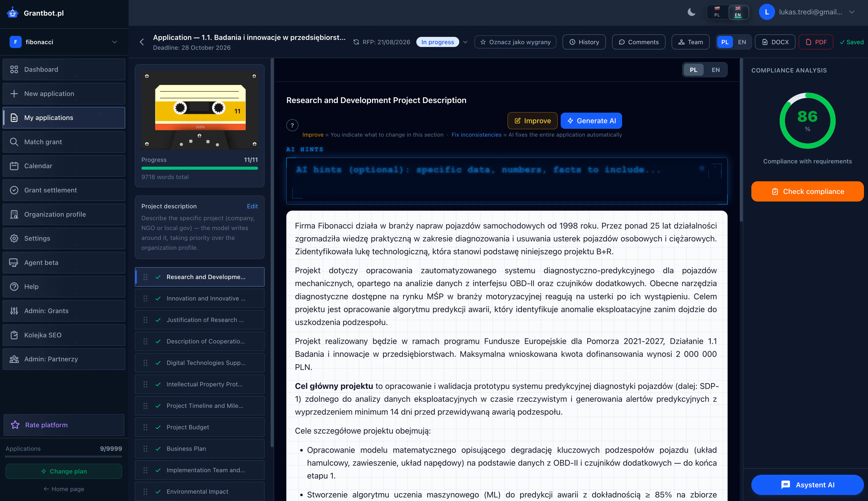Export application as DOCX
This screenshot has height=501, width=868.
(775, 42)
